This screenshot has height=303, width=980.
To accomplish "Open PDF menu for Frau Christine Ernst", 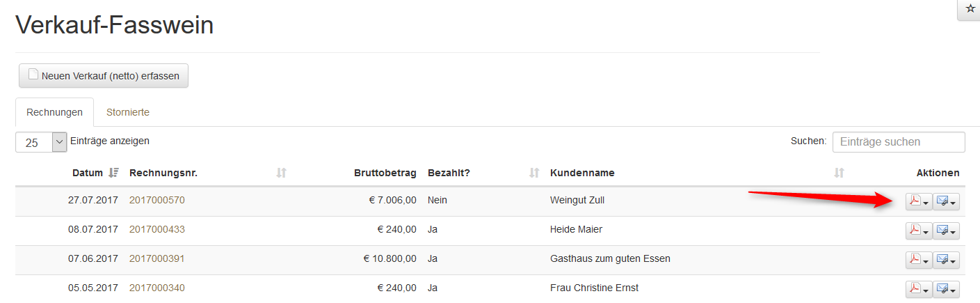I will tap(918, 289).
